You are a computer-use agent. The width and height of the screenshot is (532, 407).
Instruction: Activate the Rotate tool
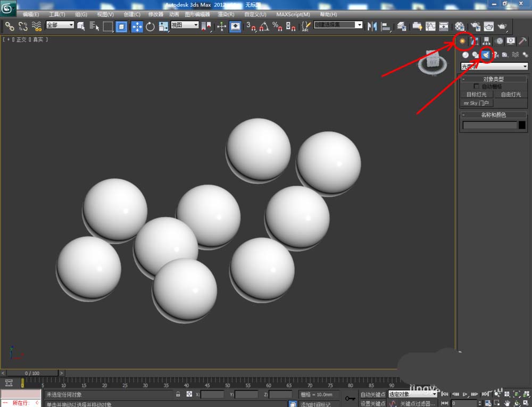tap(150, 27)
